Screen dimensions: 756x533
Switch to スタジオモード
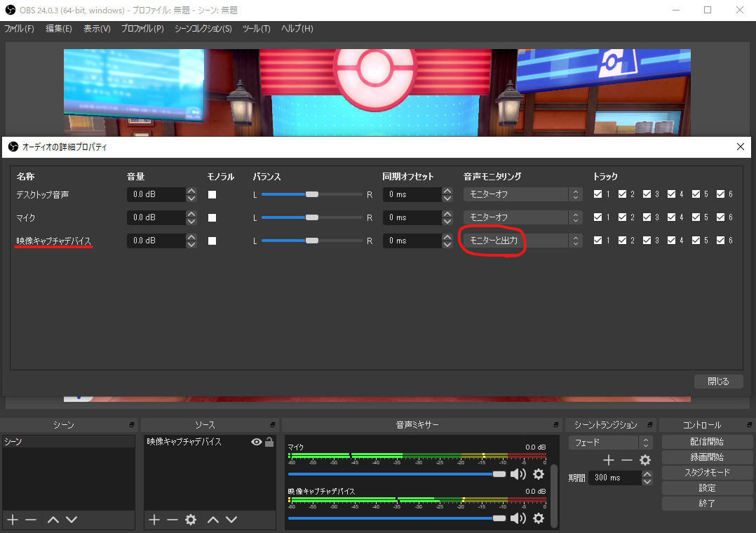tap(707, 473)
